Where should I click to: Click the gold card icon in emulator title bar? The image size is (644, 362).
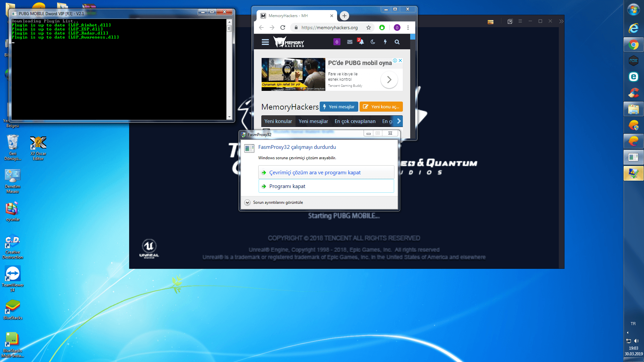coord(490,22)
